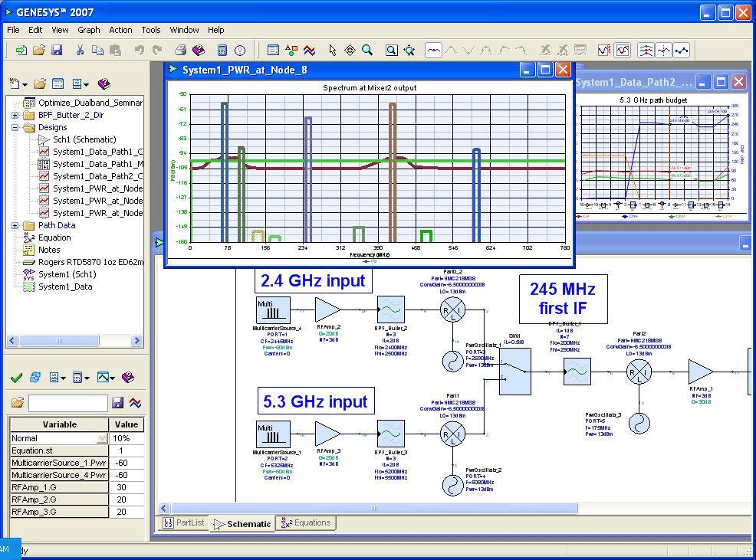Viewport: 756px width, 560px height.
Task: Click the Sch1 (Schematic) design item
Action: point(84,139)
